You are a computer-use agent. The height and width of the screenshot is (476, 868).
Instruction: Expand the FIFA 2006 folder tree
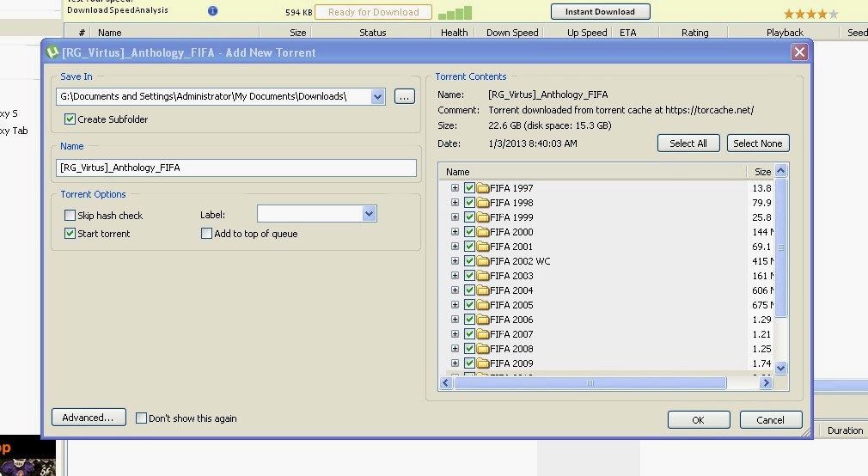(455, 320)
